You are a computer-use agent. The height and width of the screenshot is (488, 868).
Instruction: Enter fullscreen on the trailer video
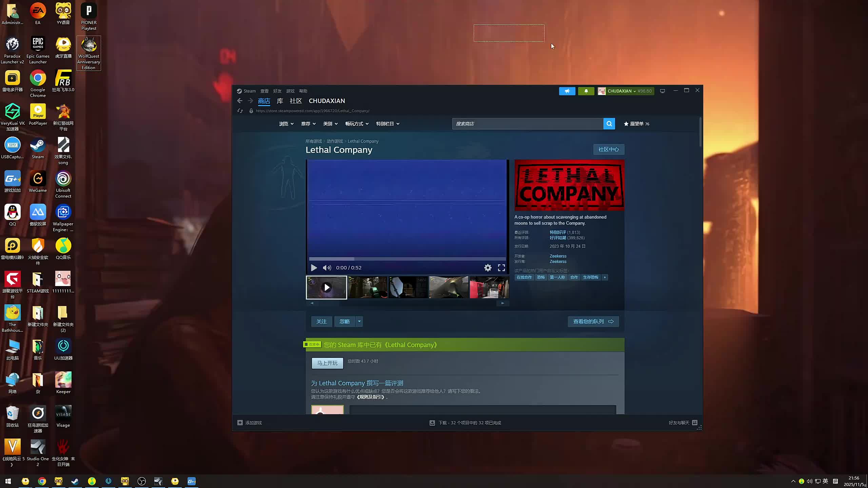[x=501, y=268]
